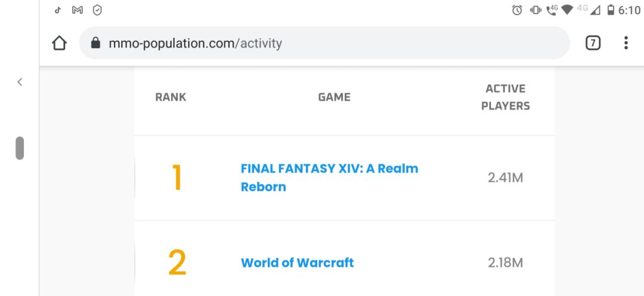Tap the Chrome home icon
The width and height of the screenshot is (644, 296).
tap(60, 43)
